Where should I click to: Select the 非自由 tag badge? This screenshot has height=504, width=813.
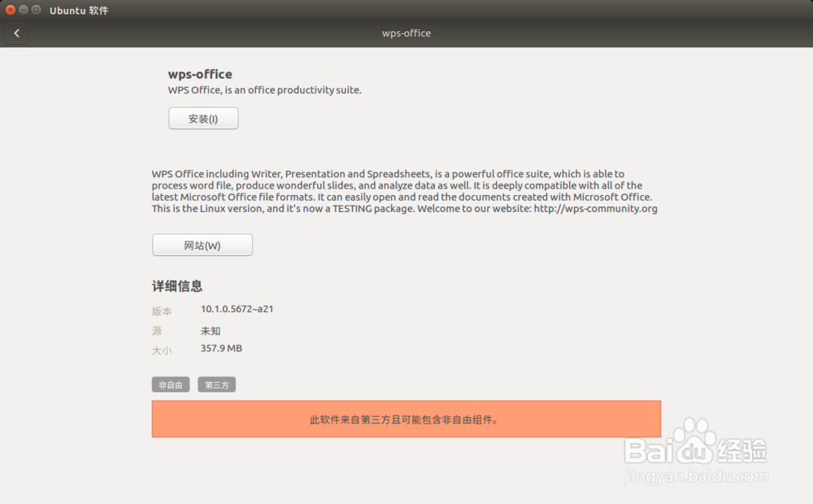[x=171, y=385]
